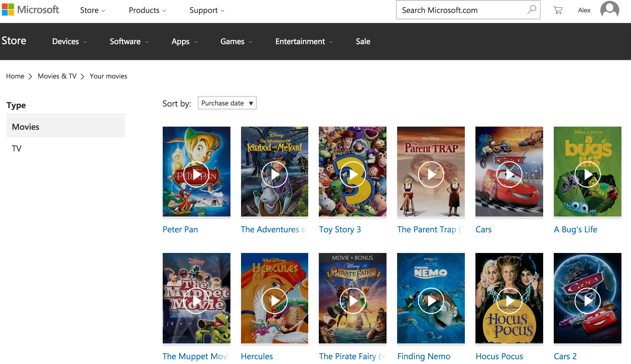This screenshot has height=364, width=631.
Task: Play Finding Nemo
Action: pyautogui.click(x=431, y=301)
